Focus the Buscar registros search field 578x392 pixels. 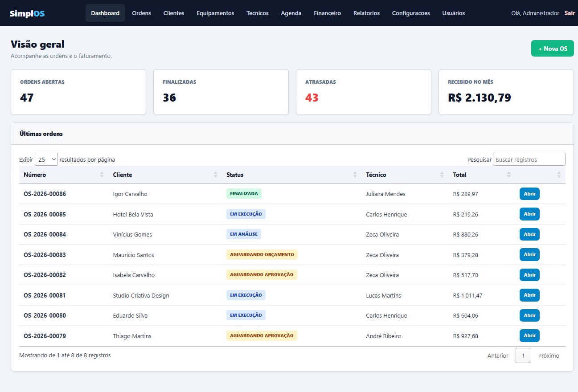(529, 159)
